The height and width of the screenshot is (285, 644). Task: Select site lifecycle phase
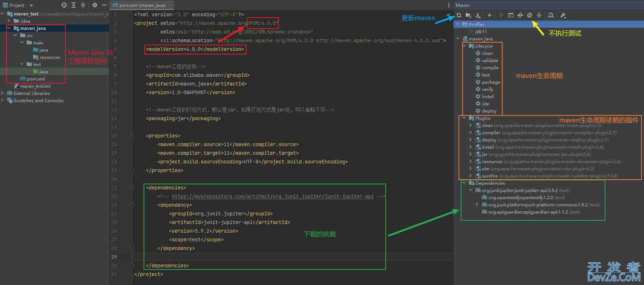pyautogui.click(x=482, y=104)
